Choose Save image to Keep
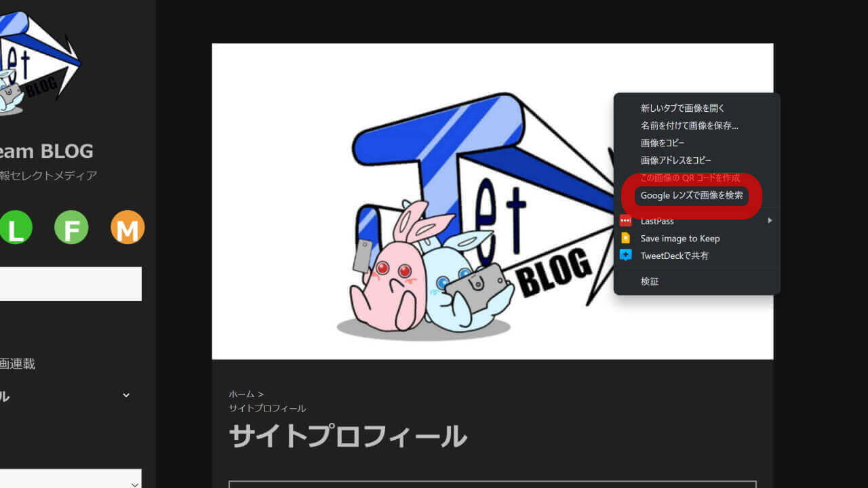Screen dimensions: 868x488 tap(679, 239)
